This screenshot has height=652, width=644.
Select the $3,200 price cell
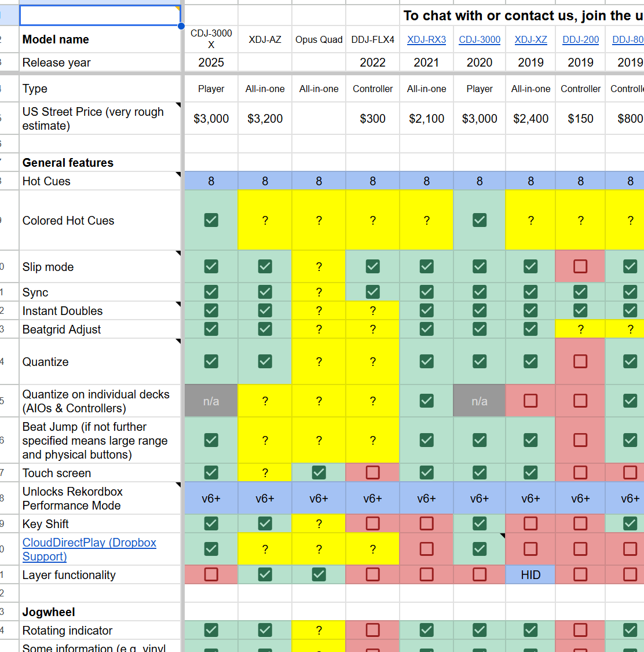[x=265, y=119]
